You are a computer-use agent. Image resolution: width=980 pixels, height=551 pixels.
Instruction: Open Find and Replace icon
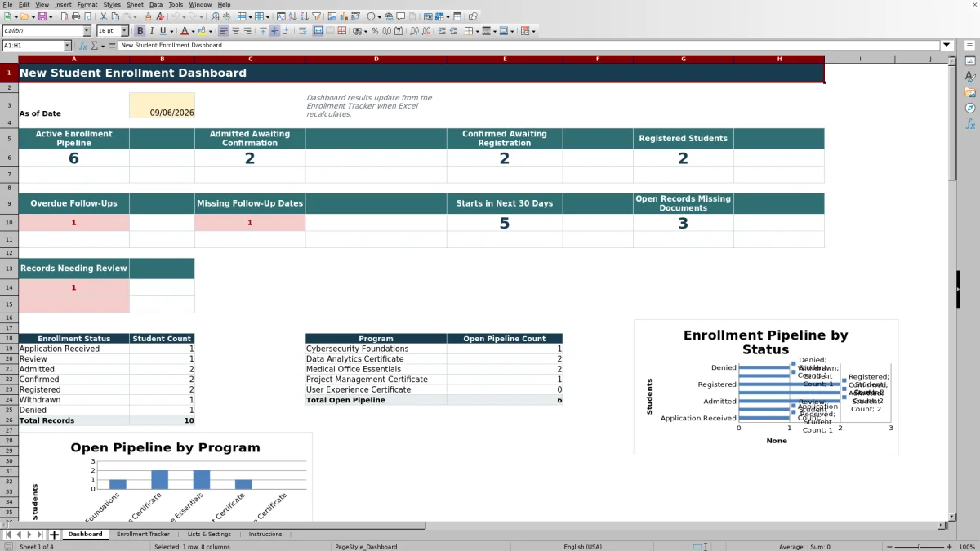[x=214, y=16]
